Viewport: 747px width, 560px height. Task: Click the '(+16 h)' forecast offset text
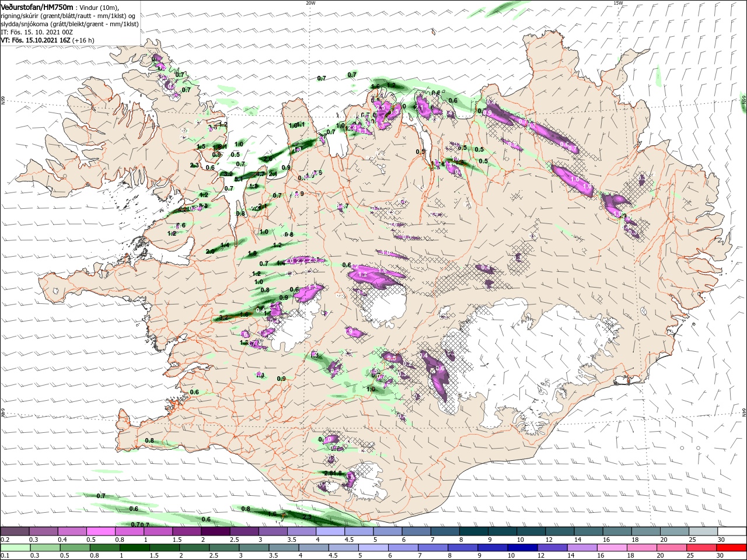(x=83, y=40)
